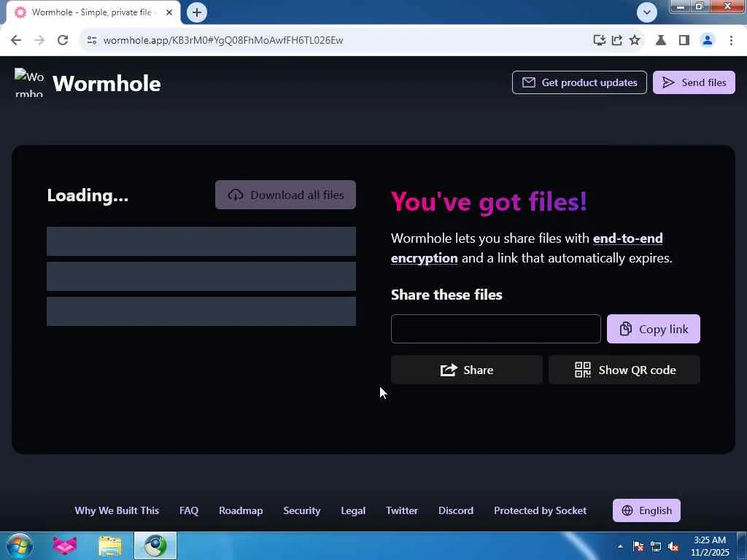Viewport: 747px width, 560px height.
Task: Reload the Wormhole page
Action: point(63,40)
